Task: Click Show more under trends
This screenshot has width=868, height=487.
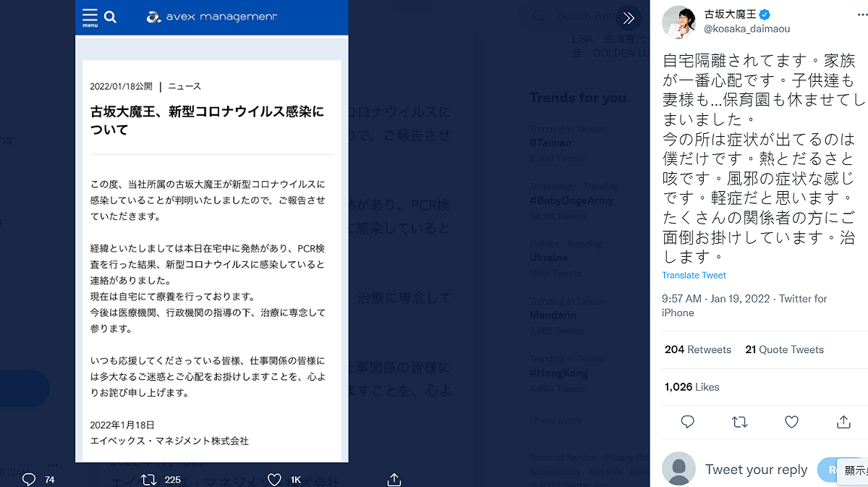Action: [556, 420]
